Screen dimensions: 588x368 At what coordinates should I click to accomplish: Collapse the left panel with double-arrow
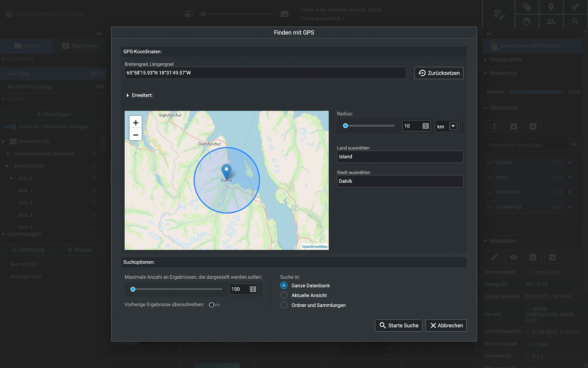[x=99, y=34]
